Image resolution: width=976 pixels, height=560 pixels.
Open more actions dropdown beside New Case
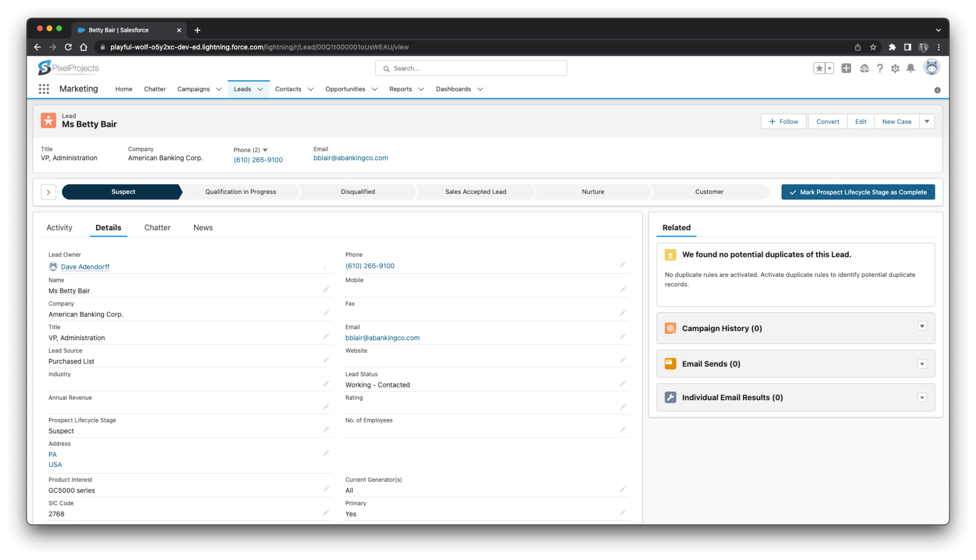coord(927,122)
